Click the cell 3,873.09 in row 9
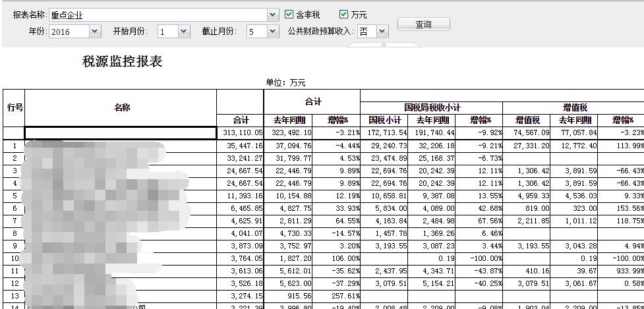Image resolution: width=644 pixels, height=309 pixels. [241, 246]
